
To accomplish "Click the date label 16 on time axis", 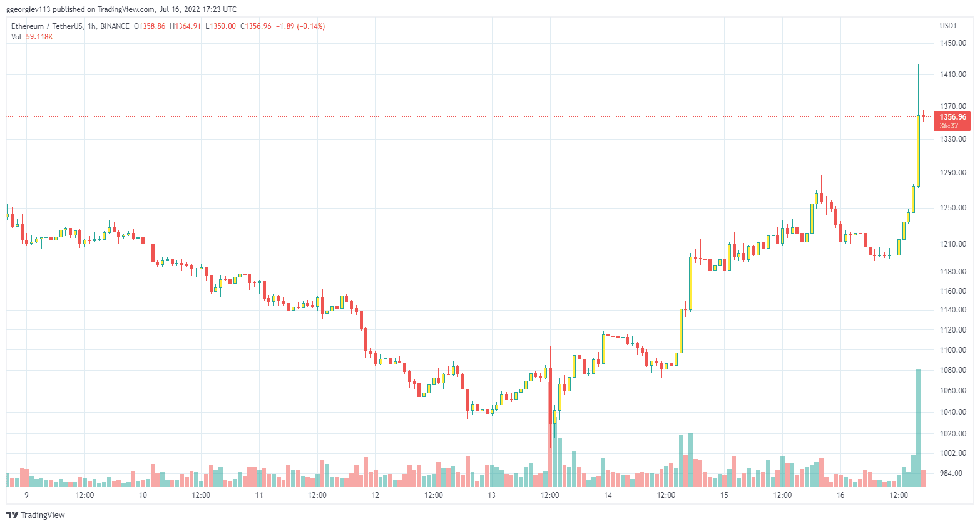I will coord(840,495).
